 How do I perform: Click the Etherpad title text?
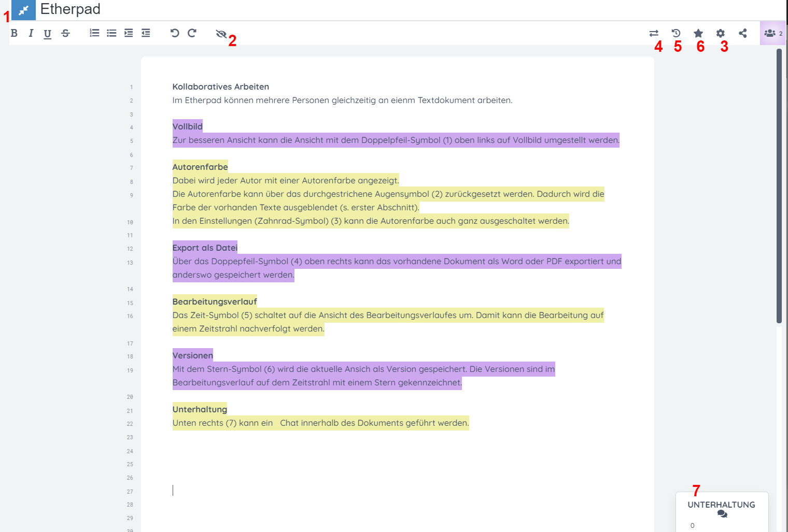tap(71, 9)
